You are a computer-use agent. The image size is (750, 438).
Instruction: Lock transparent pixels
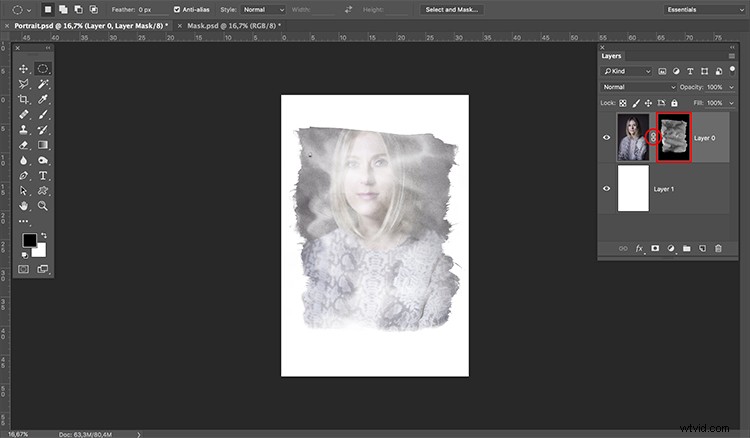pos(623,103)
